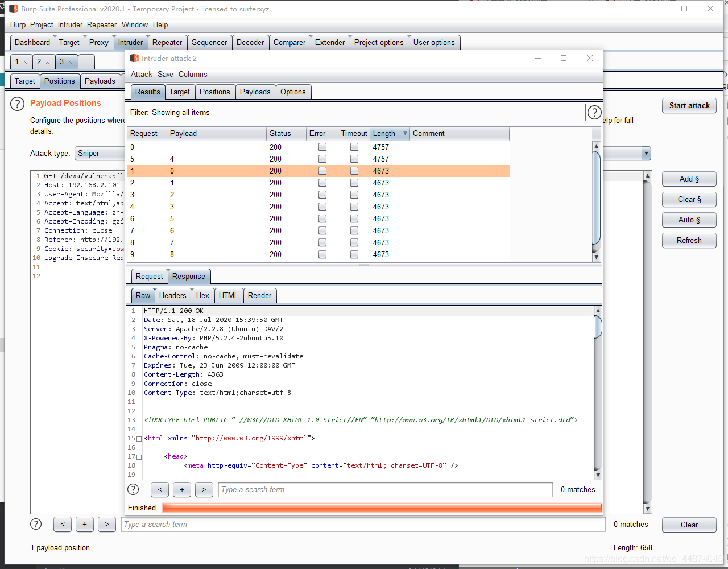Screen dimensions: 728x569
Task: Open the Project menu
Action: pyautogui.click(x=42, y=25)
